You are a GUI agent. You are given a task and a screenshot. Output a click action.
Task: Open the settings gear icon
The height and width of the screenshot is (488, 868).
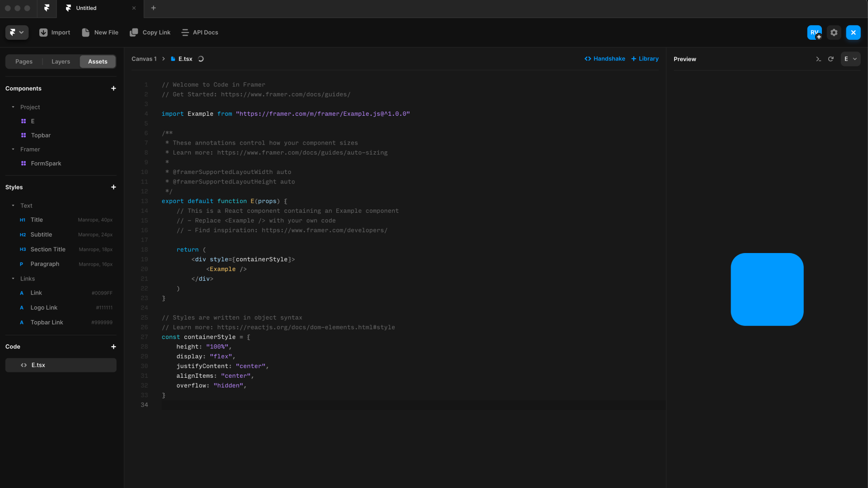834,33
